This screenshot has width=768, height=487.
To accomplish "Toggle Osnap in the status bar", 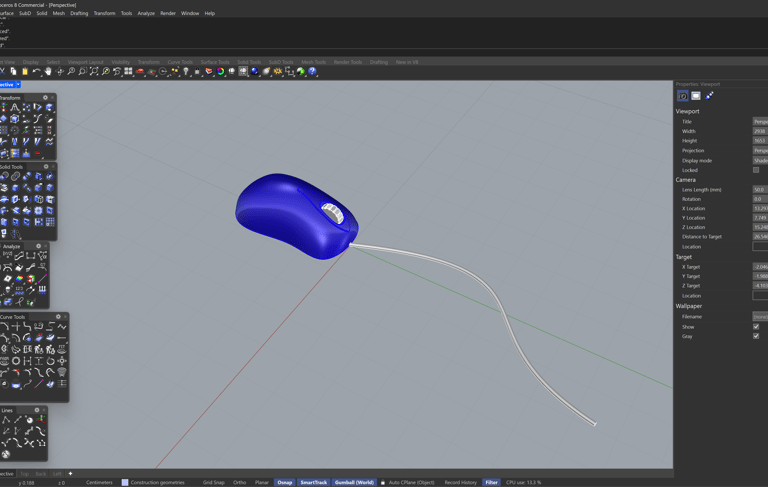I will 285,482.
